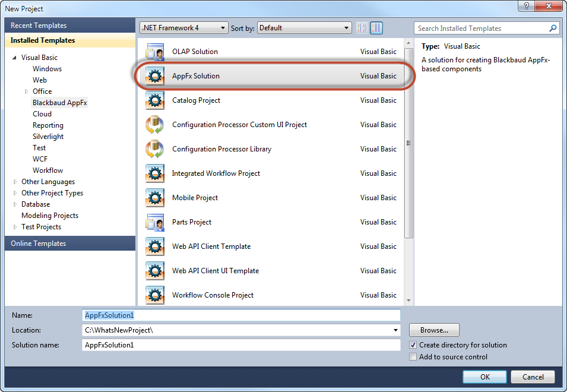Expand the Office tree node

26,91
